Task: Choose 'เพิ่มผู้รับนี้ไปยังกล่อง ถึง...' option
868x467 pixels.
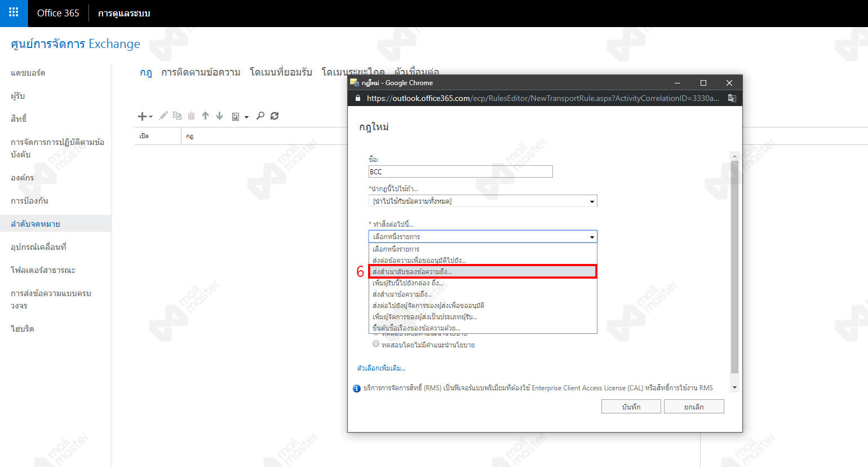Action: tap(482, 283)
